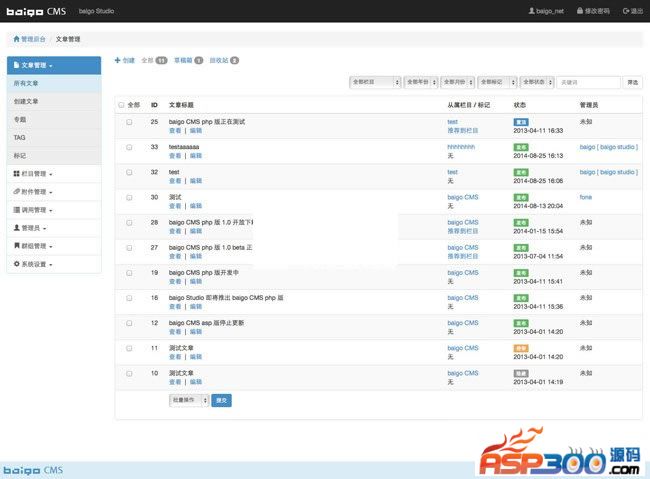Click the 筛选 filter button
Image resolution: width=650 pixels, height=479 pixels.
pyautogui.click(x=633, y=82)
